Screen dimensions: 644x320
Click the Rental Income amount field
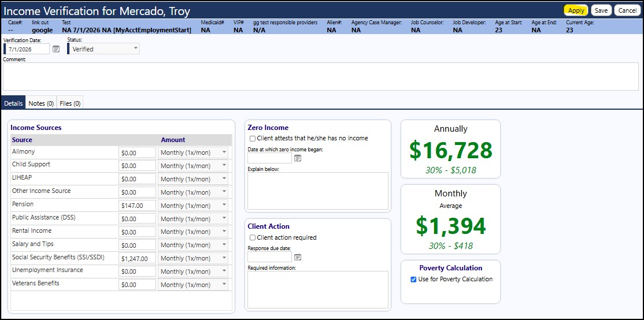point(137,232)
